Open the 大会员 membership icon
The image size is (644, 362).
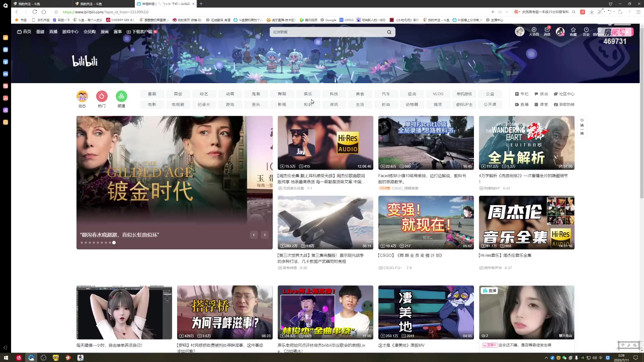534,31
